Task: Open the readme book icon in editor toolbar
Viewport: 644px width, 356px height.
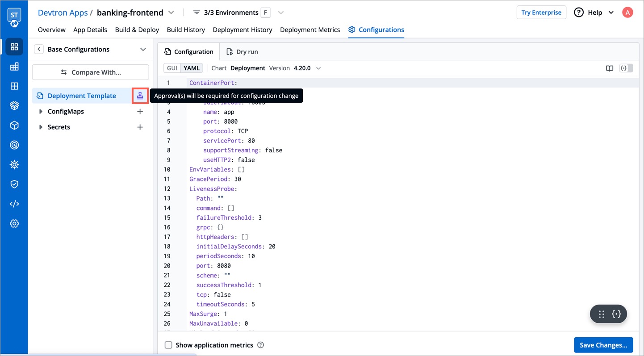Action: point(609,68)
